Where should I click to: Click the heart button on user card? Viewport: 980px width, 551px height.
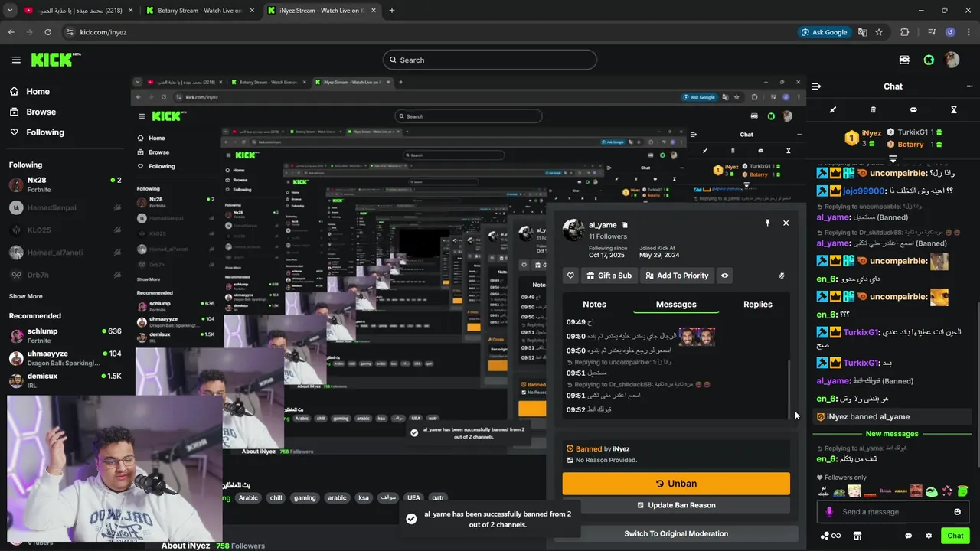pyautogui.click(x=570, y=275)
